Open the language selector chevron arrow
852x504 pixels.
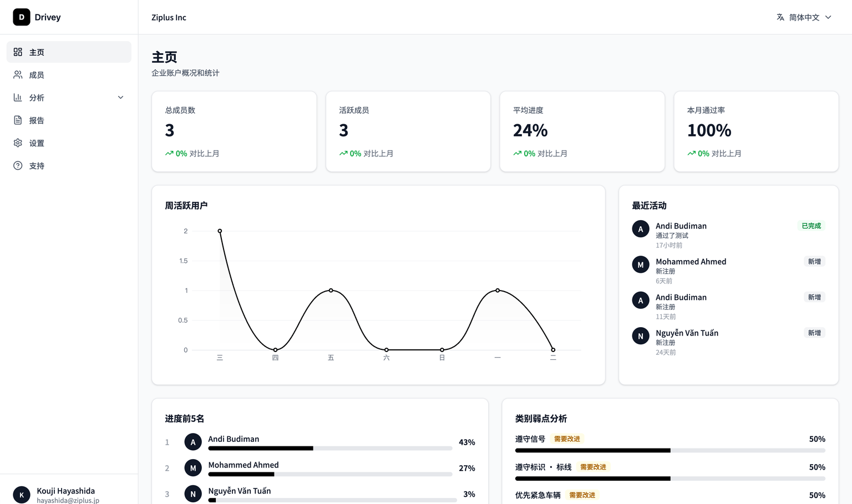[828, 17]
